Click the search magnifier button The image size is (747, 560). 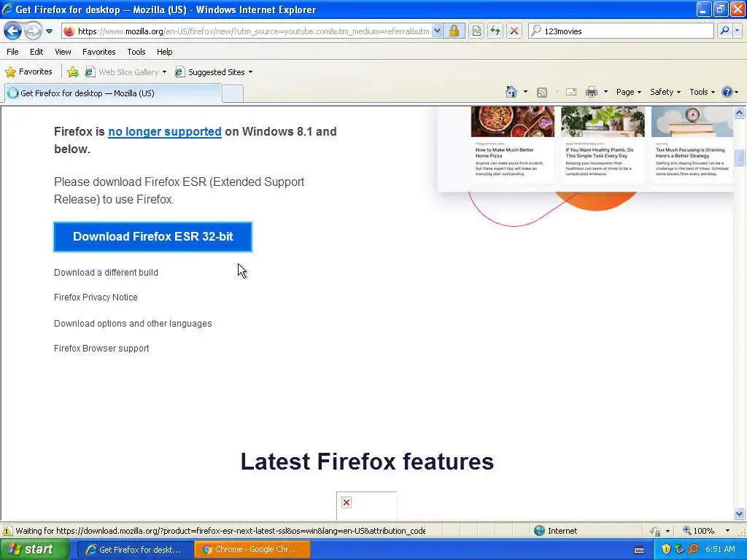coord(724,31)
